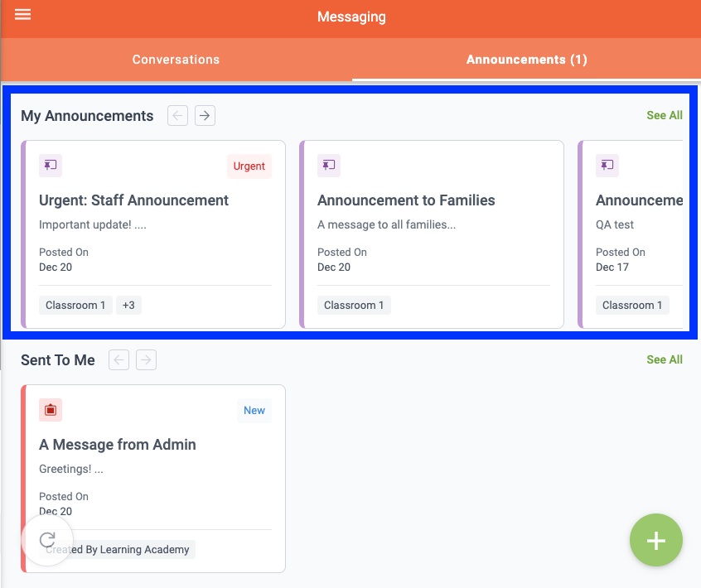Click the green plus floating button

pos(655,541)
